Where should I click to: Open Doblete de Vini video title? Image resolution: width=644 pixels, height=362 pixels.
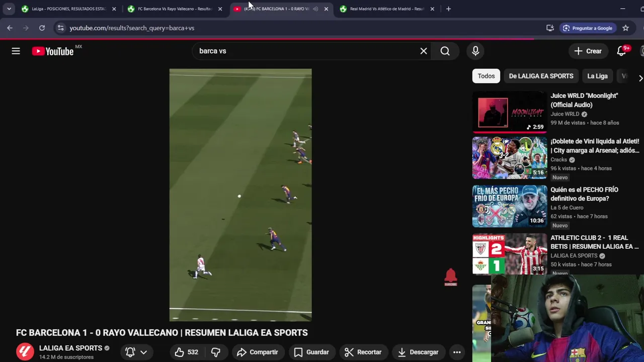coord(595,146)
